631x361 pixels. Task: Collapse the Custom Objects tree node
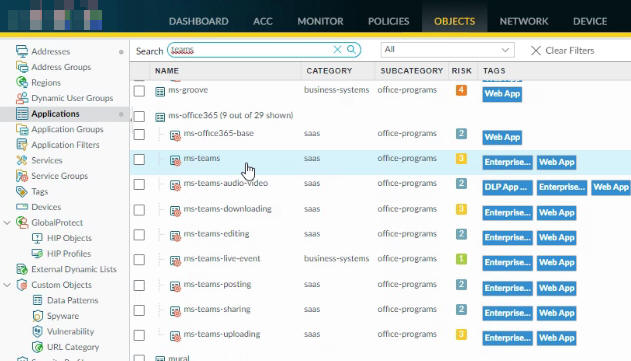pyautogui.click(x=7, y=285)
